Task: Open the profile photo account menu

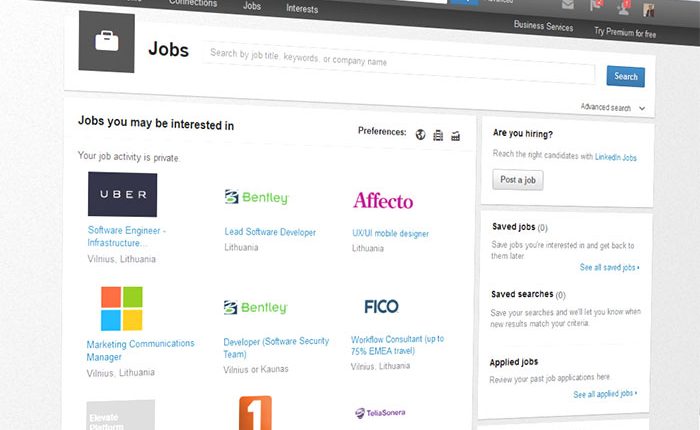Action: pyautogui.click(x=649, y=9)
